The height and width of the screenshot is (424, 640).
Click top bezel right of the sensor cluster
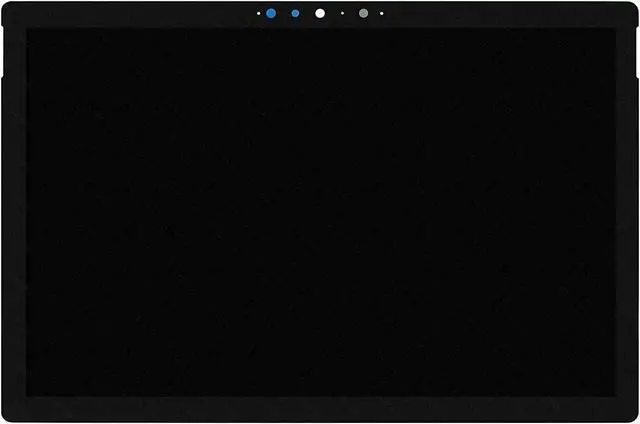(x=500, y=14)
